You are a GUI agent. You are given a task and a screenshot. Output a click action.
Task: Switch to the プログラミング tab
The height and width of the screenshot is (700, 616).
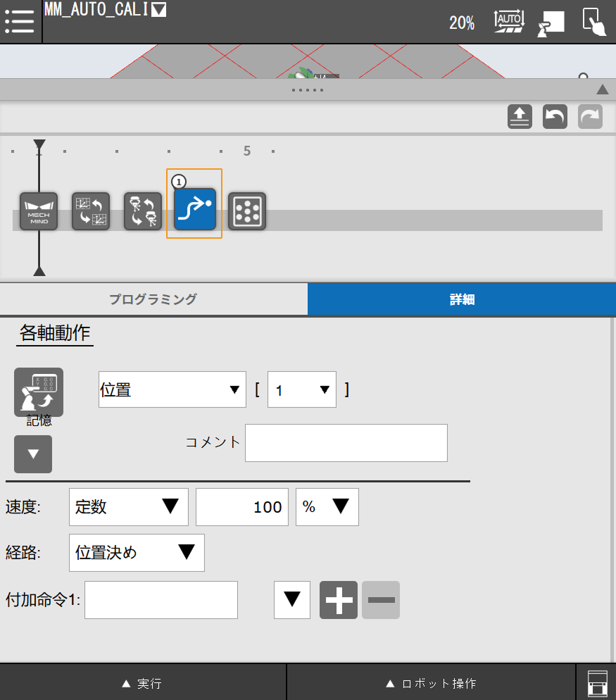click(153, 299)
